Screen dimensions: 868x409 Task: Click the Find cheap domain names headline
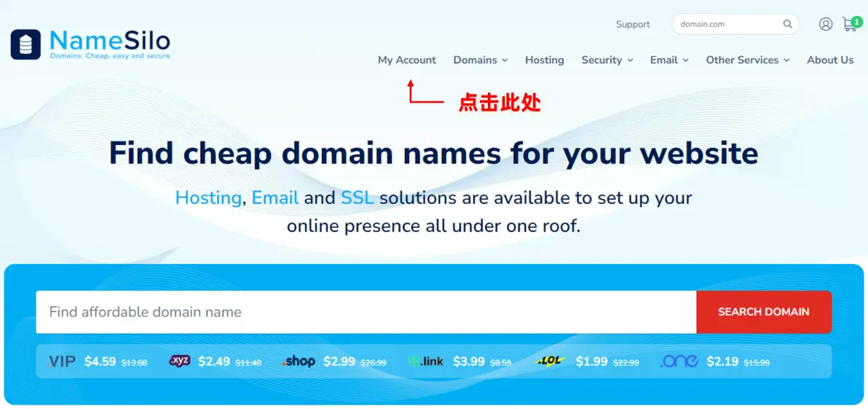[x=433, y=153]
